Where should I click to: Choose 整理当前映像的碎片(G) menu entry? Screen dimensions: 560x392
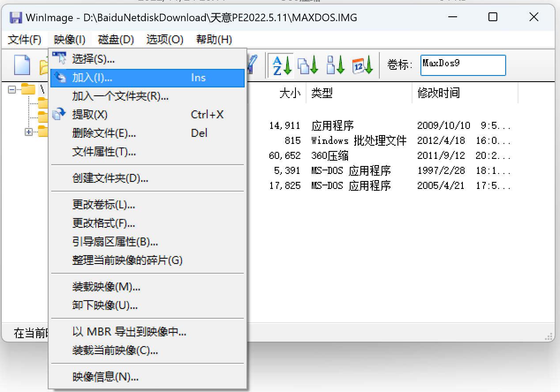[148, 260]
